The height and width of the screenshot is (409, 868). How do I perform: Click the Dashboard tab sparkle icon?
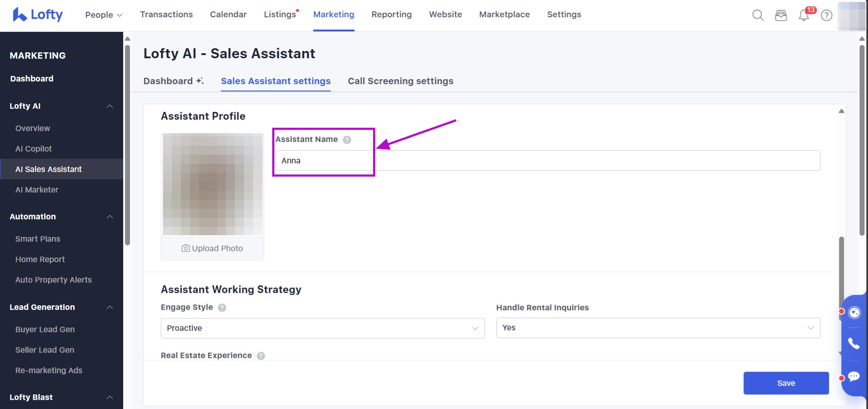pyautogui.click(x=200, y=81)
